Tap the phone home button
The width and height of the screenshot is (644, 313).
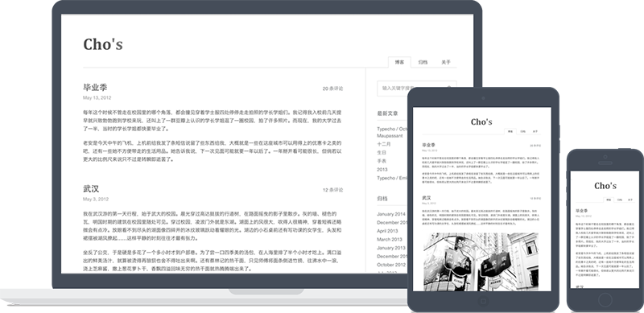(605, 300)
